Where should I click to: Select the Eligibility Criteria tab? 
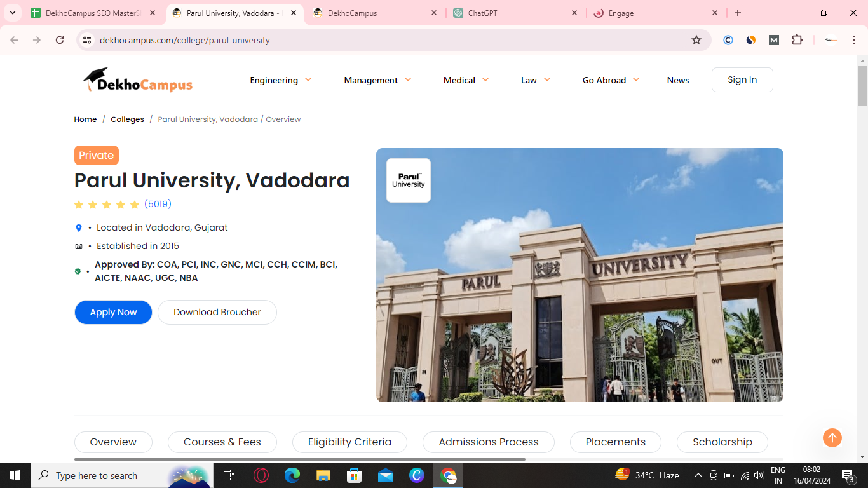pyautogui.click(x=349, y=442)
